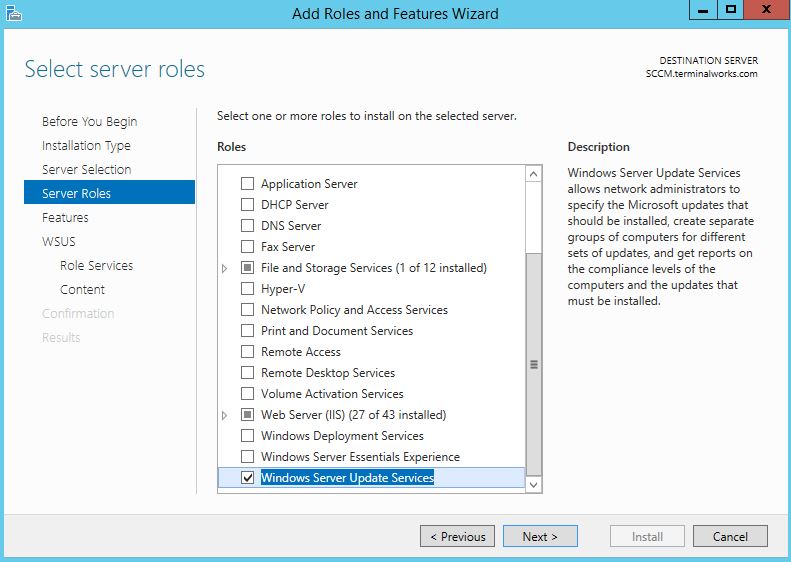
Task: Expand File and Storage Services node
Action: [x=225, y=269]
